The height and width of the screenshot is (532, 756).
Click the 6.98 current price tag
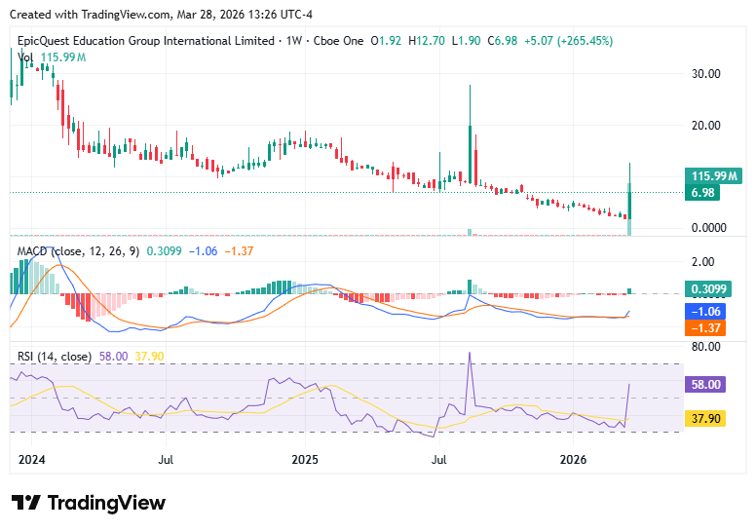(x=704, y=193)
